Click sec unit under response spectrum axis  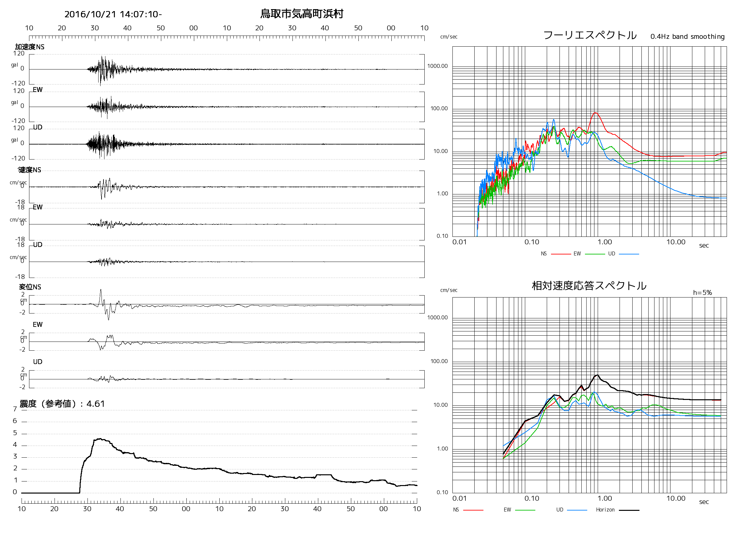(704, 502)
